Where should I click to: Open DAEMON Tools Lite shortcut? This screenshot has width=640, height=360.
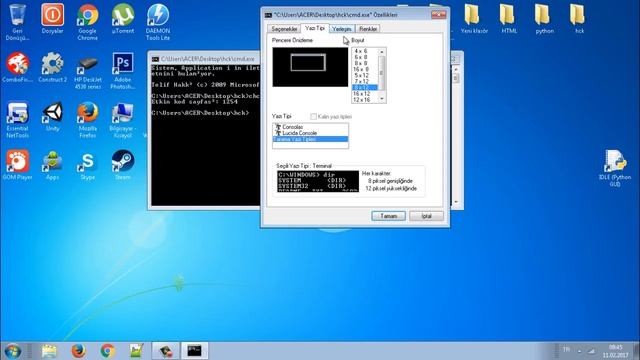(158, 22)
